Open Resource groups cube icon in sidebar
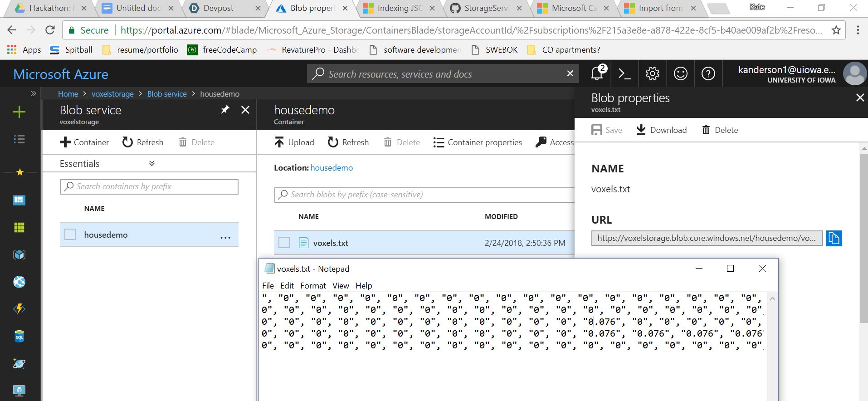The height and width of the screenshot is (401, 868). pos(19,254)
